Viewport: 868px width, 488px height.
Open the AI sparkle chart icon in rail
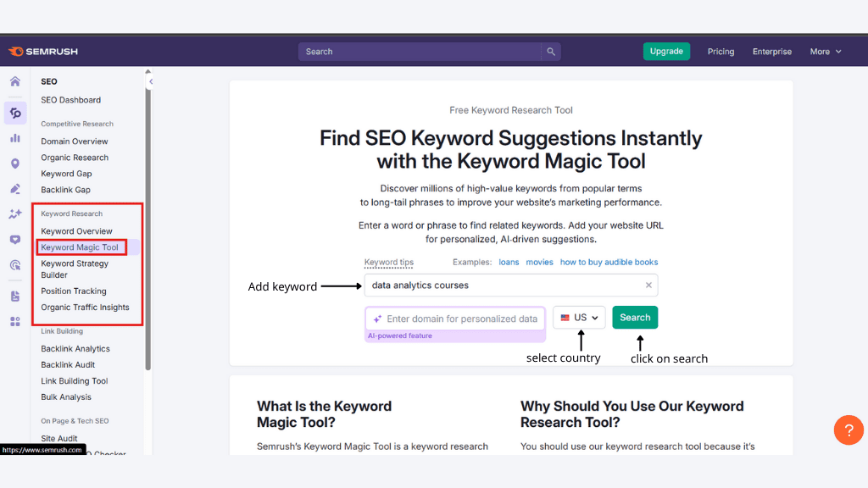click(x=15, y=214)
